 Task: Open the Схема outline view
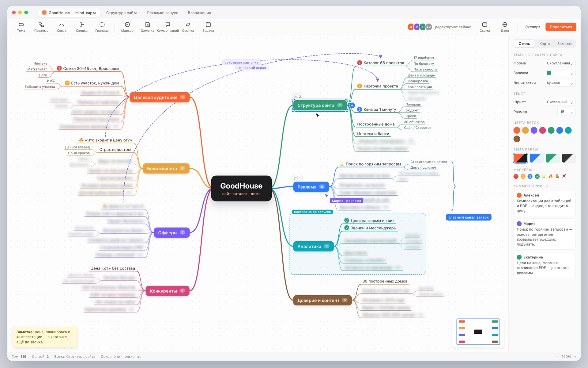pyautogui.click(x=485, y=27)
